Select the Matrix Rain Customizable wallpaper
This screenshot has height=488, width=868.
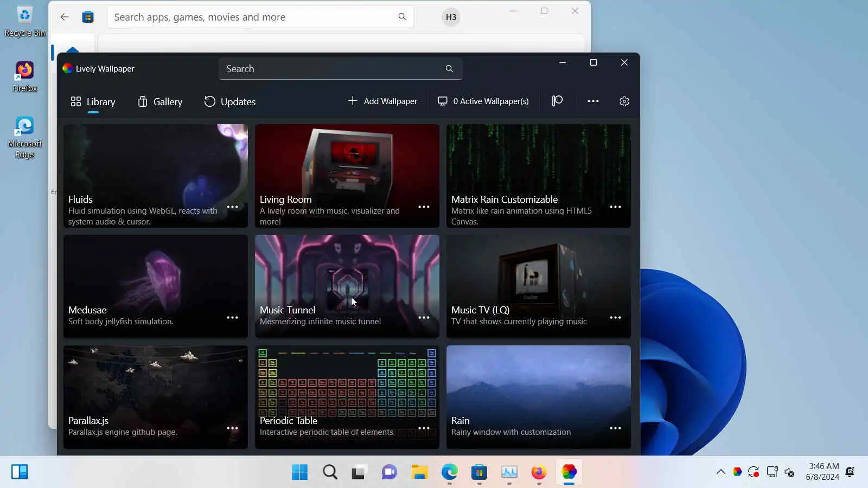tap(539, 176)
